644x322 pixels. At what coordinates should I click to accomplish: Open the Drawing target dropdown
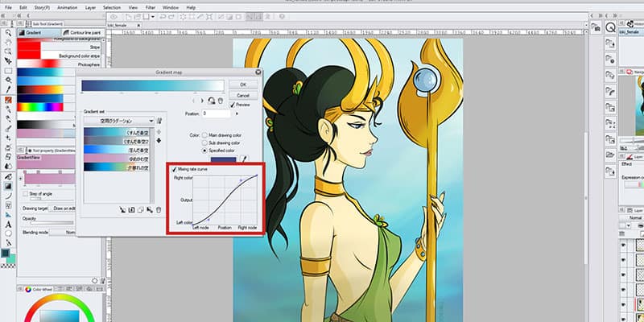coord(62,208)
